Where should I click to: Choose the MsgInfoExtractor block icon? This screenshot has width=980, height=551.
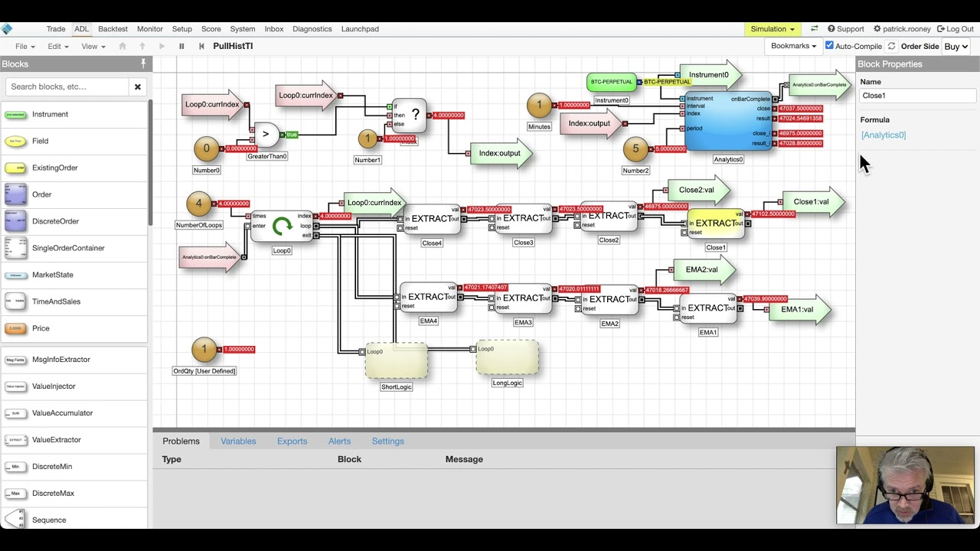coord(15,360)
